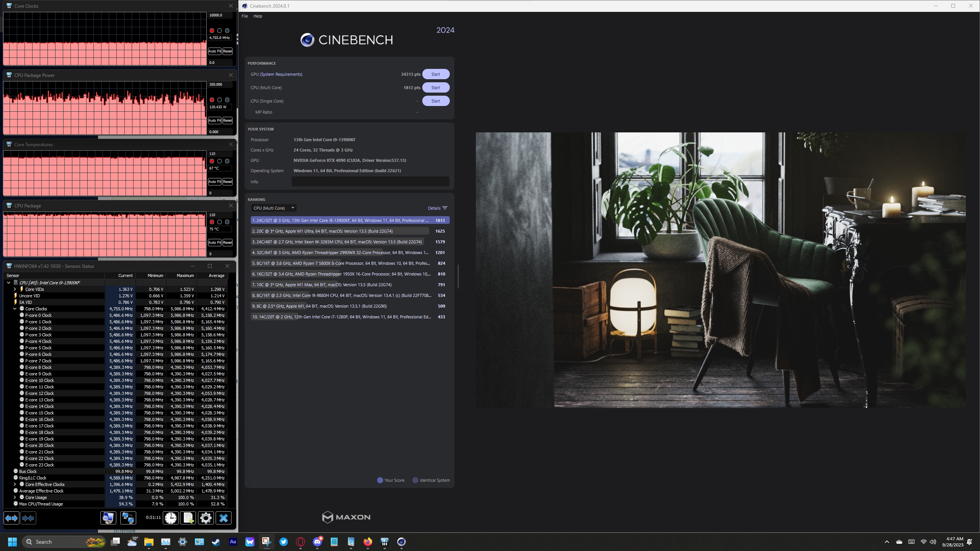This screenshot has width=980, height=551.
Task: Open the weather widget showing 10°
Action: [132, 542]
